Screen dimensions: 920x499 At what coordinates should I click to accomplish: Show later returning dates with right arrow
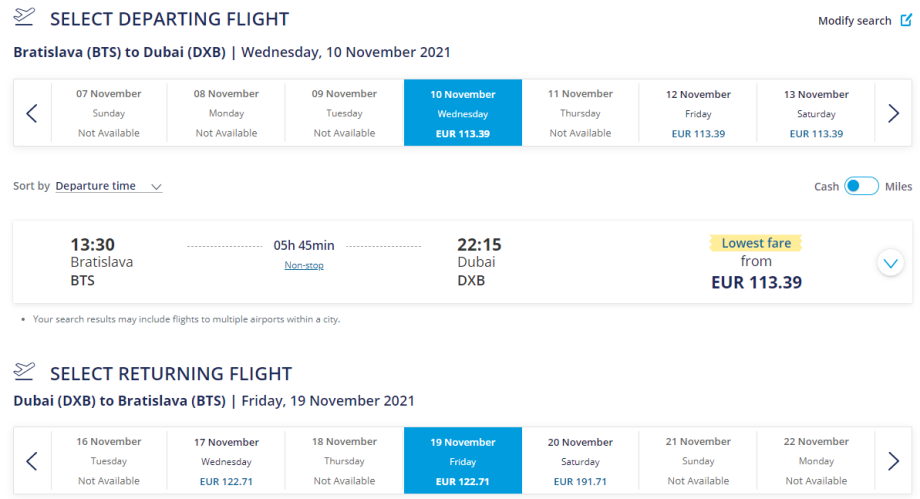[x=893, y=461]
